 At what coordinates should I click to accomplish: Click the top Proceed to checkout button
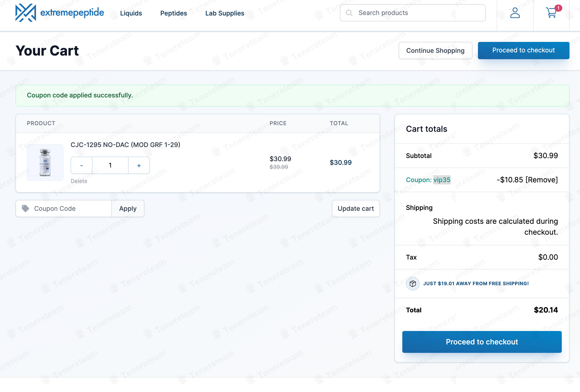(523, 50)
